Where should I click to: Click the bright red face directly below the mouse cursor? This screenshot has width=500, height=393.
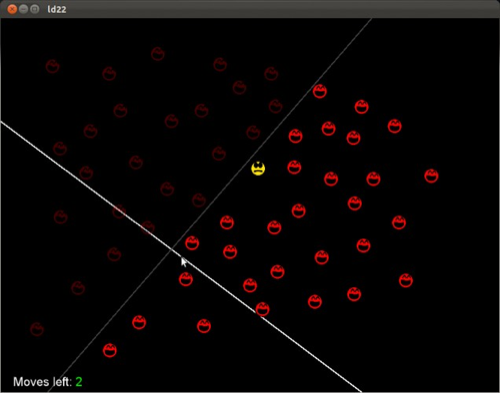[185, 279]
